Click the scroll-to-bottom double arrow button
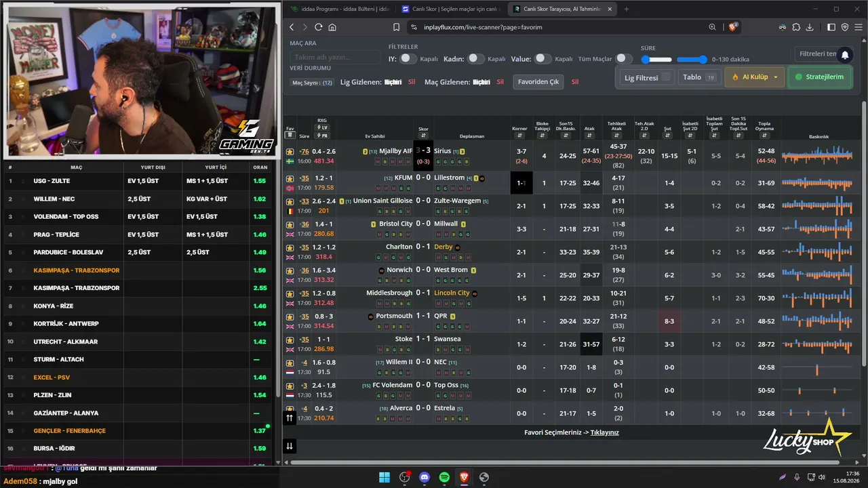868x488 pixels. point(290,445)
